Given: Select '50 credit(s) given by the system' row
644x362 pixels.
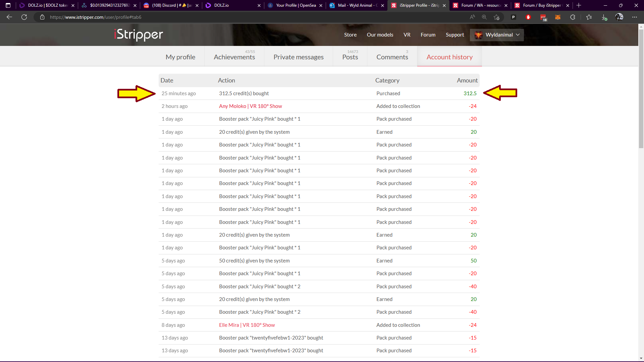Looking at the screenshot, I should point(319,261).
